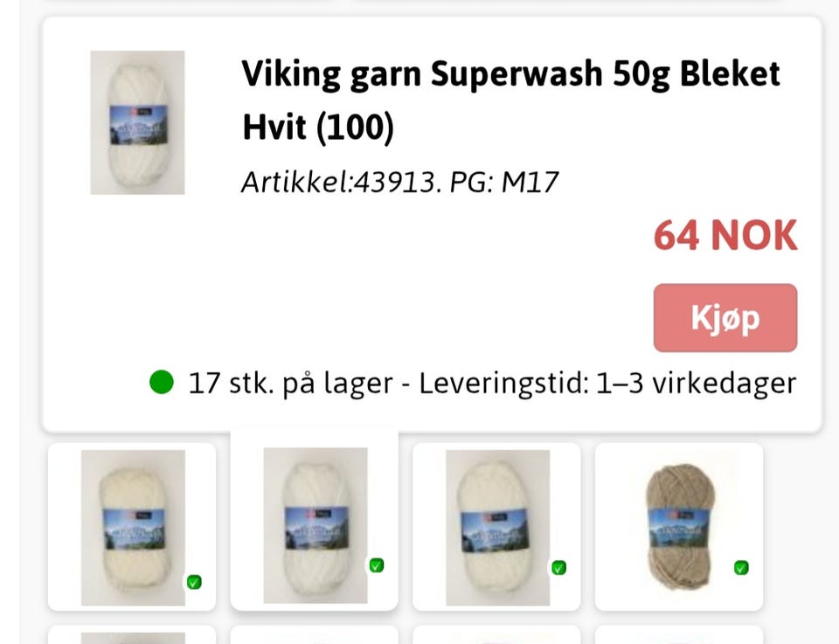Screen dimensions: 839x644
Task: Select the third white yarn variant thumbnail
Action: (496, 527)
